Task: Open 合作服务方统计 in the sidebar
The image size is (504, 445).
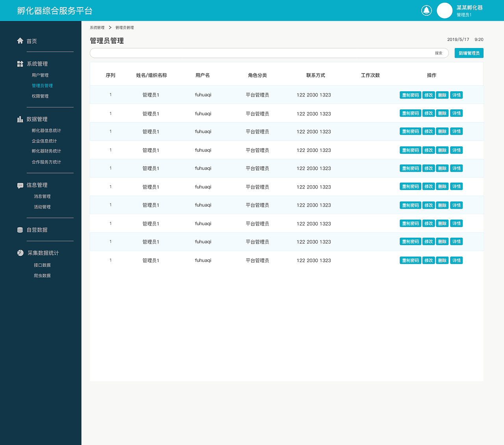Action: click(x=46, y=162)
